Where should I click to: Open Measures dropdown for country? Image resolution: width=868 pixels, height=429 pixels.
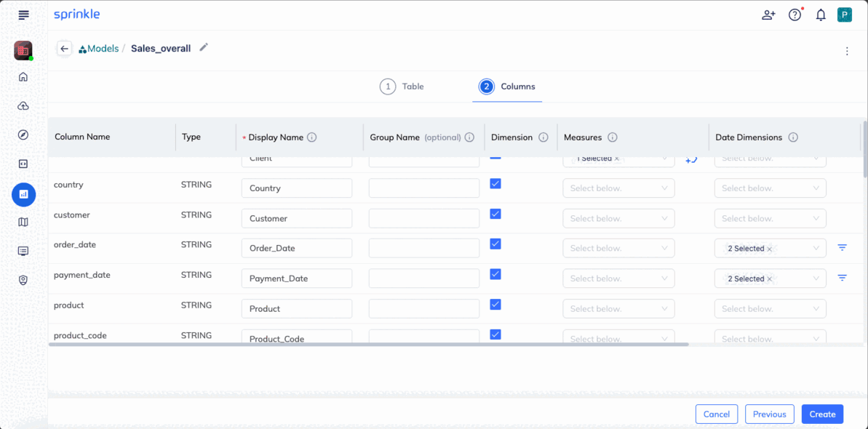point(619,188)
